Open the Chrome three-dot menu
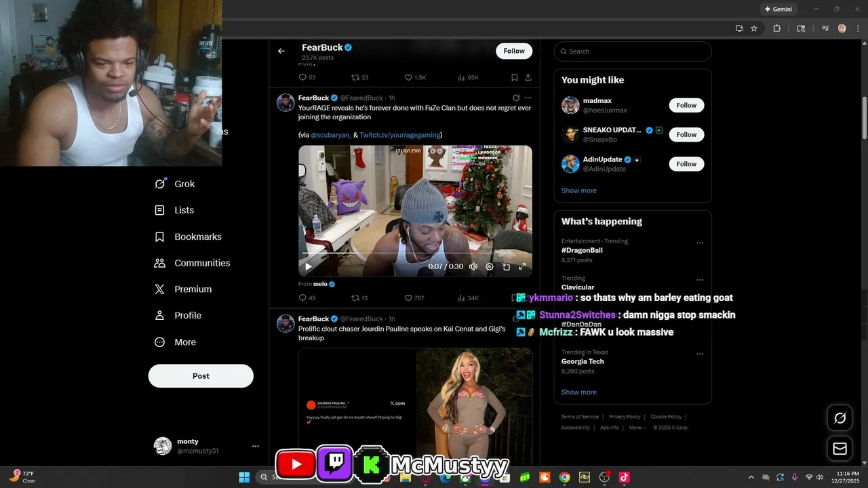 coord(857,28)
